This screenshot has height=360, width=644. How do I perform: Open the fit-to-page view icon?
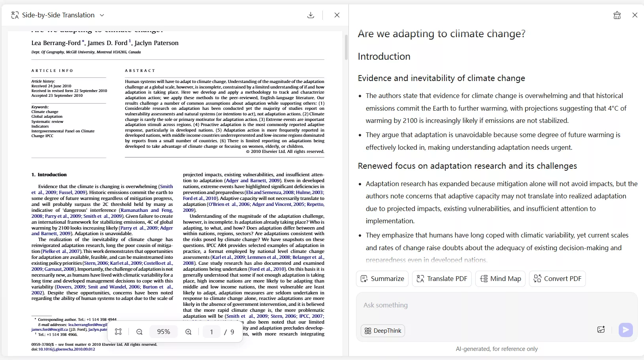tap(119, 332)
